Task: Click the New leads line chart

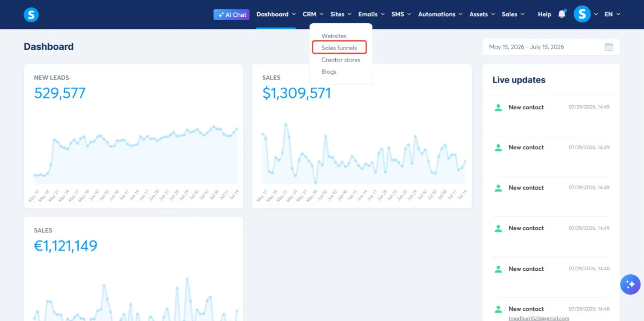Action: pyautogui.click(x=135, y=155)
